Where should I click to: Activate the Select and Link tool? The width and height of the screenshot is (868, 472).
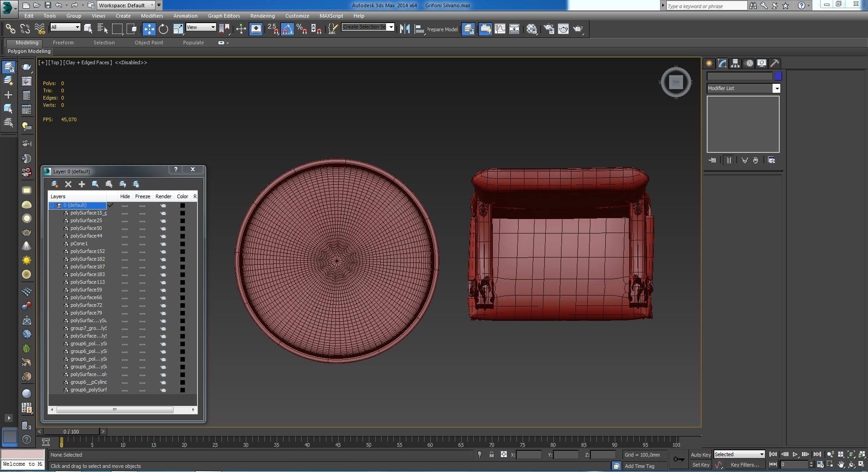(x=10, y=29)
